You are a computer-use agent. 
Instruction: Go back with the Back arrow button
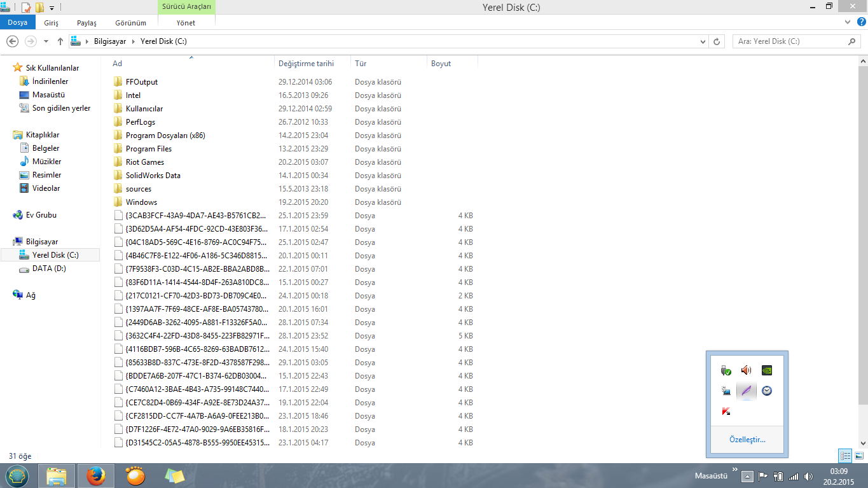click(12, 41)
